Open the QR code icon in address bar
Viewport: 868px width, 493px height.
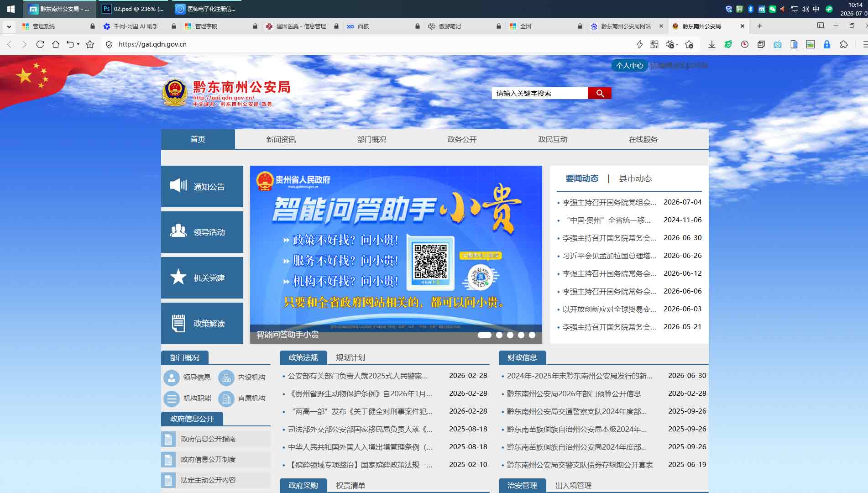click(x=654, y=44)
